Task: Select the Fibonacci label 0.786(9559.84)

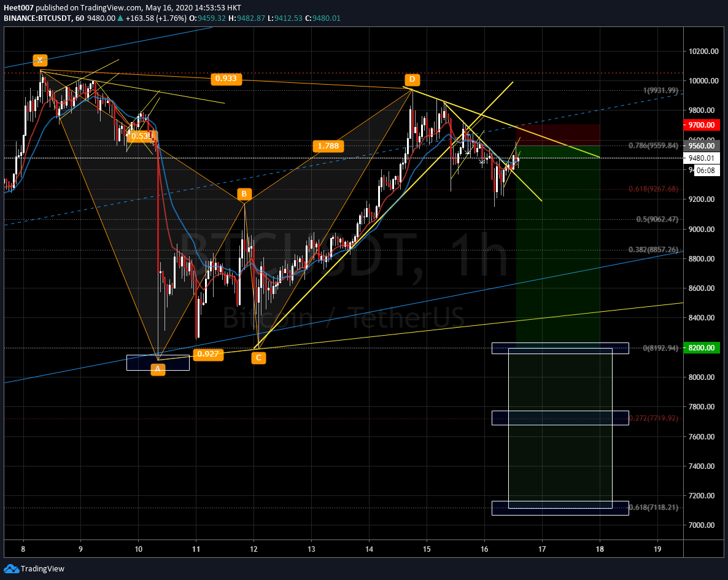Action: tap(653, 145)
